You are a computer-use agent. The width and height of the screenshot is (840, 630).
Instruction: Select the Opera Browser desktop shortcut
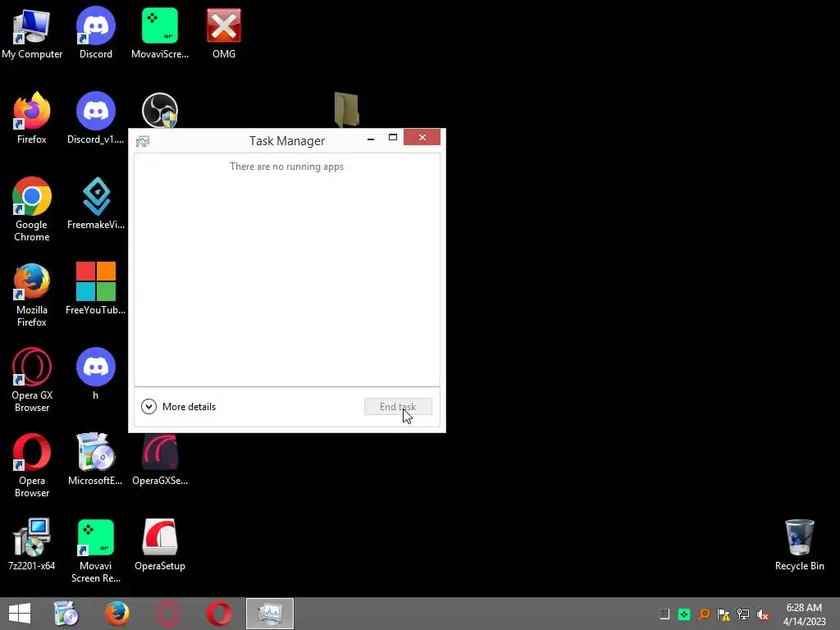[x=32, y=465]
